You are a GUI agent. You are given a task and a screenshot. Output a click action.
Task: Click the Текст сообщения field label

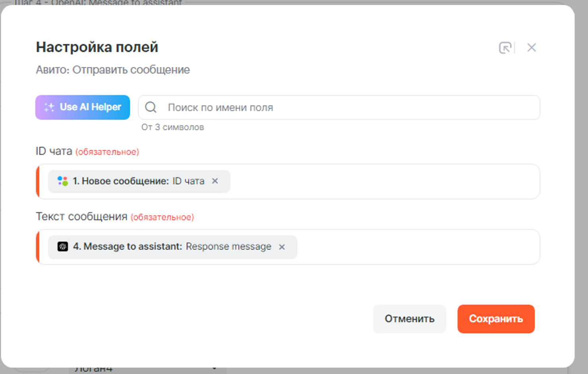[81, 217]
